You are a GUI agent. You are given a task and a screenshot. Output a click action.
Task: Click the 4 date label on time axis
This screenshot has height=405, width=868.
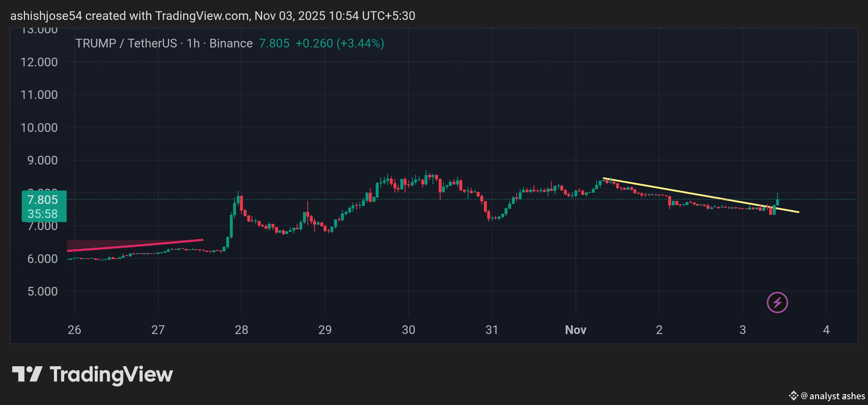click(x=826, y=330)
